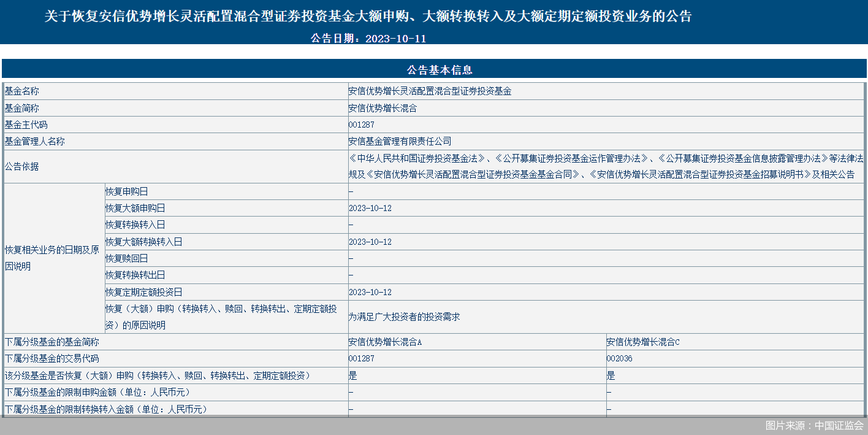
Task: Click the 公告基本信息 section header
Action: (x=440, y=70)
